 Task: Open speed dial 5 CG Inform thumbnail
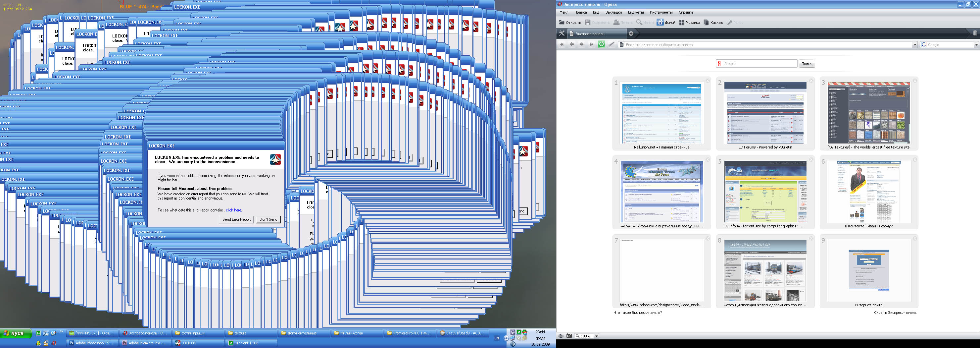coord(765,192)
